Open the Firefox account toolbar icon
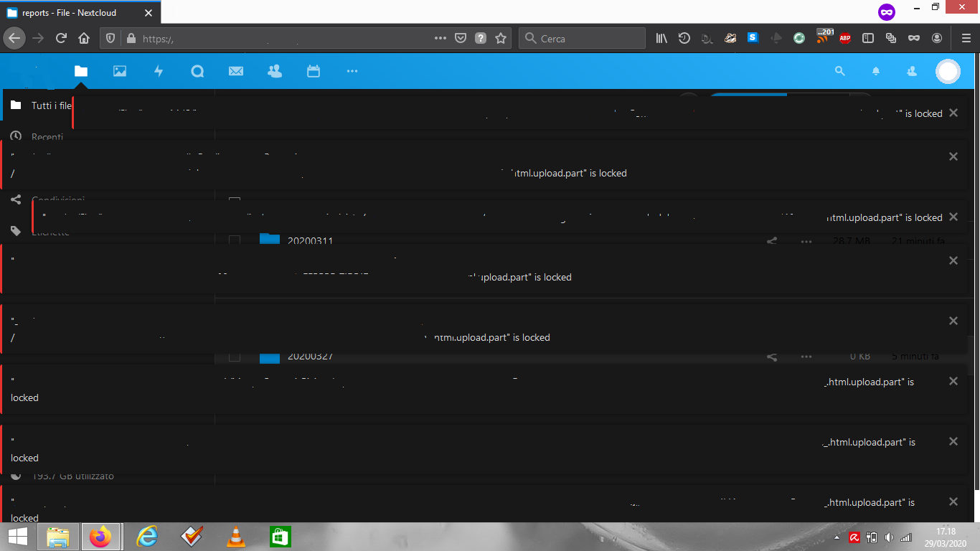Viewport: 980px width, 551px height. (x=937, y=38)
